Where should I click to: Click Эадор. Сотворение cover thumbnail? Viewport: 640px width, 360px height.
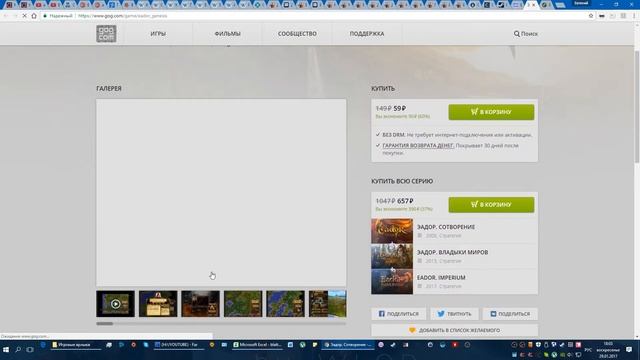392,231
